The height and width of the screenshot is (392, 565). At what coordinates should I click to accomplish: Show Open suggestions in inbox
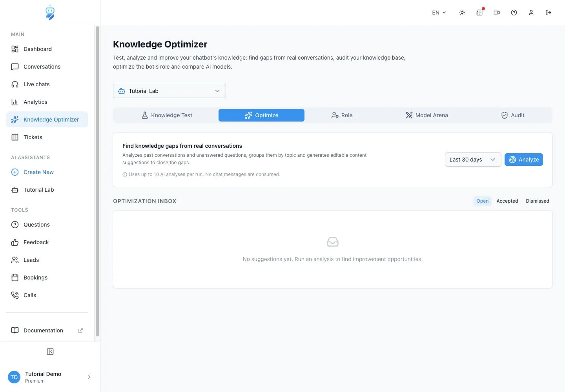[x=483, y=201]
